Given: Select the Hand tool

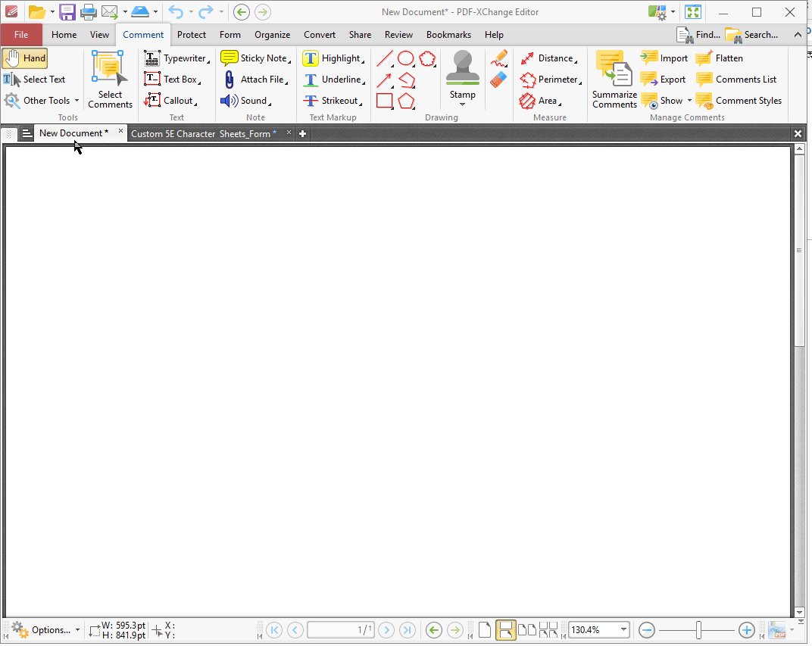Looking at the screenshot, I should 25,58.
